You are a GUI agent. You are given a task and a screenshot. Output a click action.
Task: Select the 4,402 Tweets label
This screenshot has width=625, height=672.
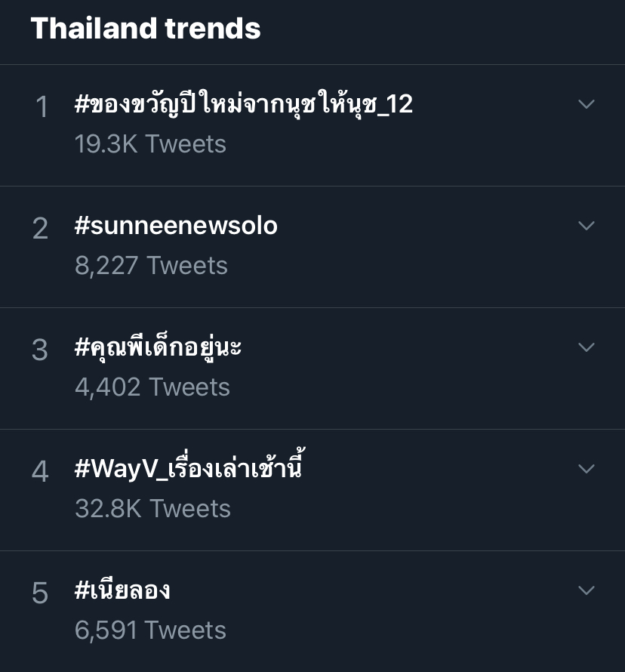(152, 387)
